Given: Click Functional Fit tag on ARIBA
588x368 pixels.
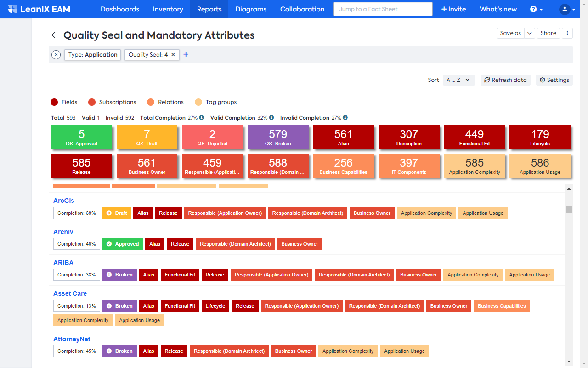Looking at the screenshot, I should (180, 275).
